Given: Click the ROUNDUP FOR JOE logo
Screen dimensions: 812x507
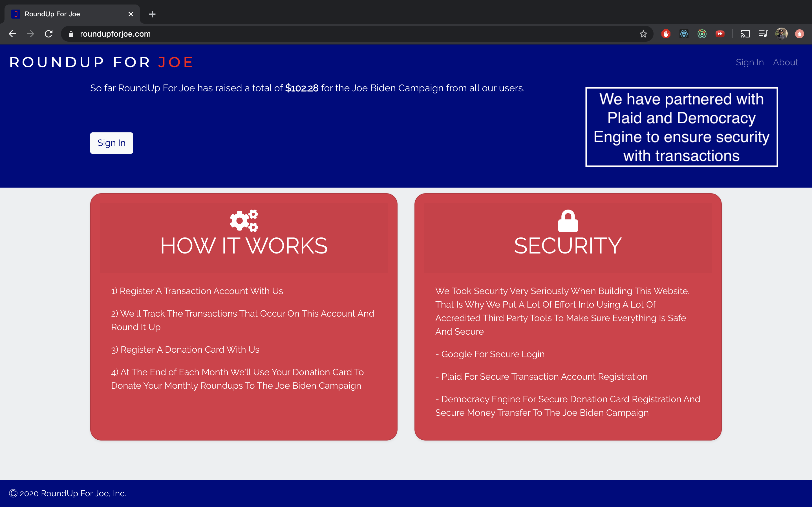Looking at the screenshot, I should click(x=101, y=62).
